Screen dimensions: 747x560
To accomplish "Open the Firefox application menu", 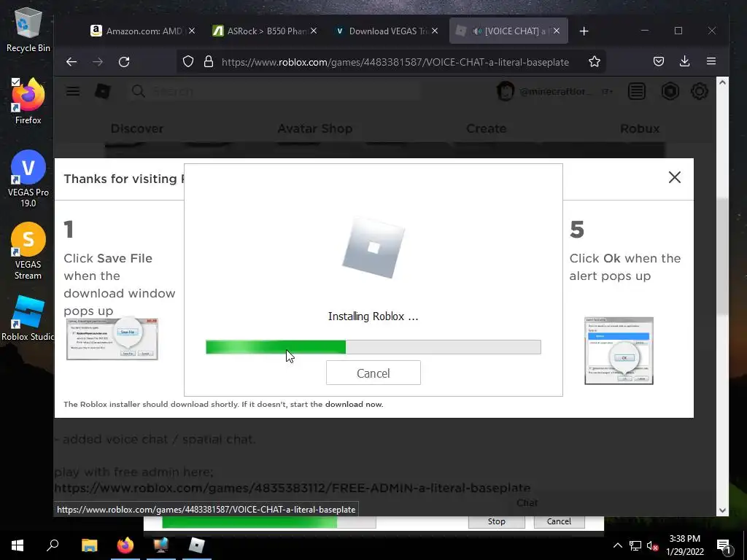I will click(711, 61).
